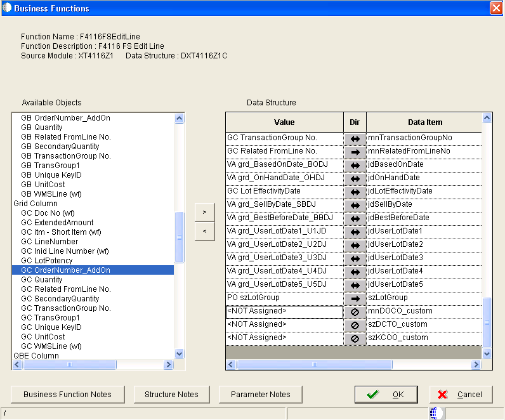Change direction icon for jdLotEffectivityDate

355,192
